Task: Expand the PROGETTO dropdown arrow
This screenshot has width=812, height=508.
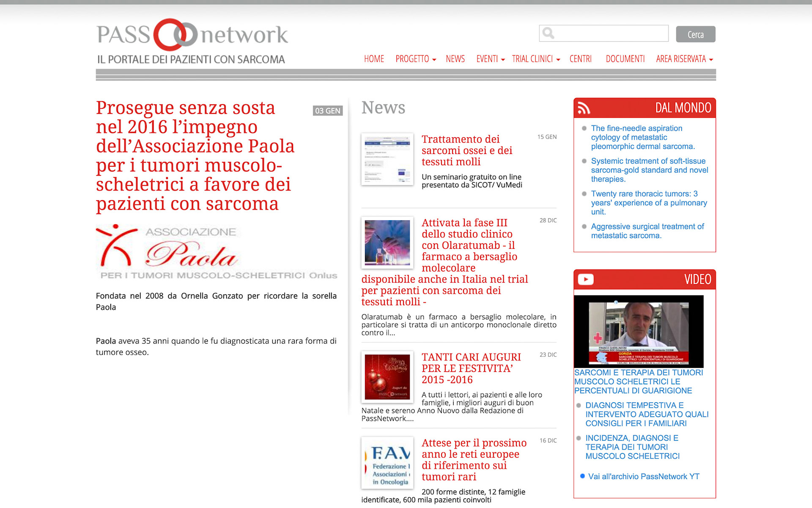Action: [x=434, y=60]
